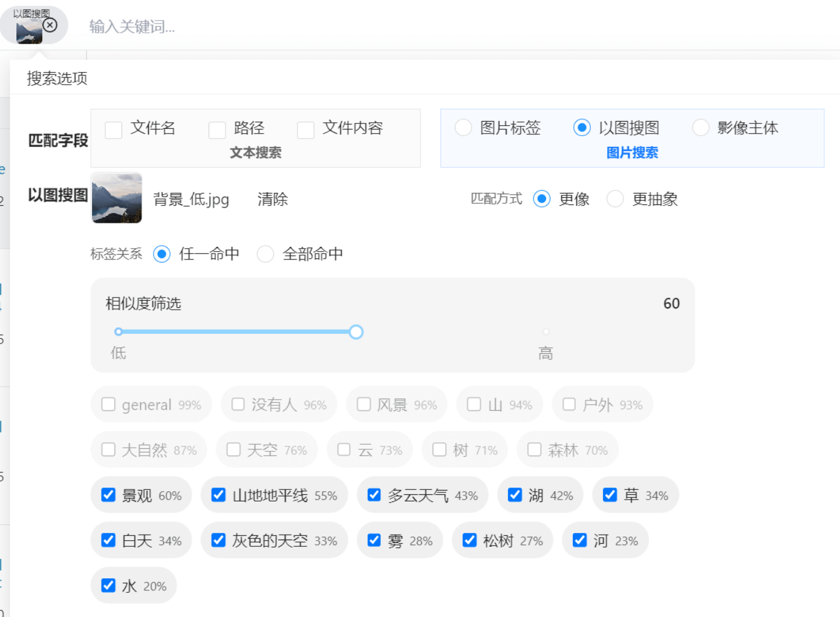This screenshot has height=617, width=840.
Task: Choose the 更抽象 matching mode
Action: coord(615,199)
